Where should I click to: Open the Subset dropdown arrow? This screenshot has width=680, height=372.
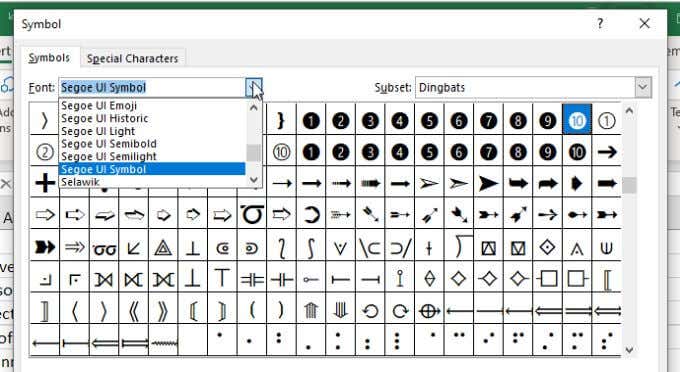pos(643,87)
